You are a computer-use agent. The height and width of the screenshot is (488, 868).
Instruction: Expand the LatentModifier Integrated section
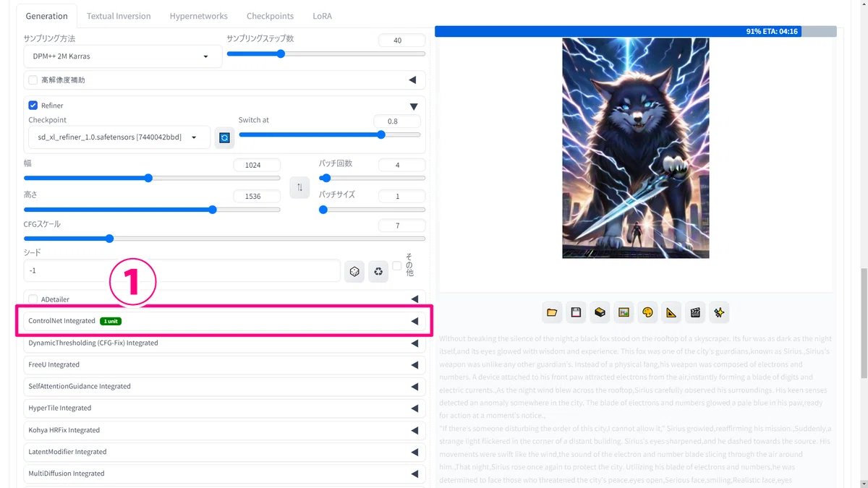224,452
